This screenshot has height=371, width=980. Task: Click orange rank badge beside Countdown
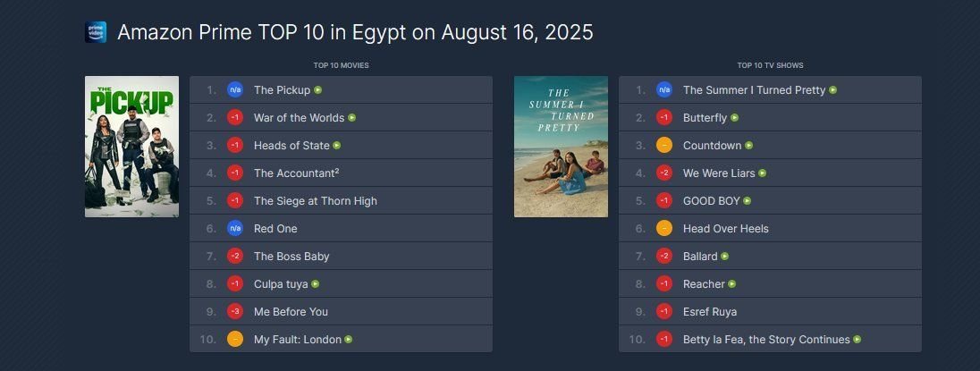tap(664, 146)
